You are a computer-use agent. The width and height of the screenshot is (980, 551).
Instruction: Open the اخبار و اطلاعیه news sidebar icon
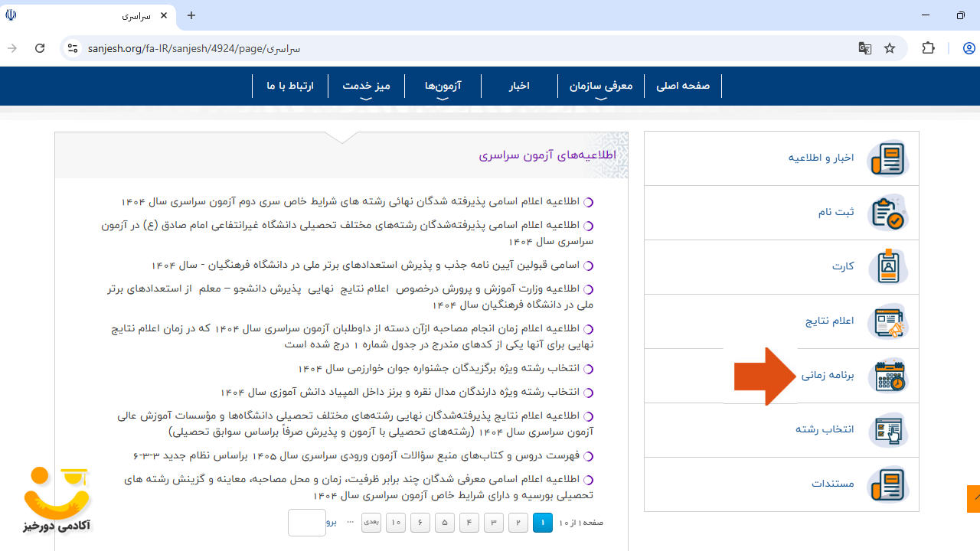888,158
